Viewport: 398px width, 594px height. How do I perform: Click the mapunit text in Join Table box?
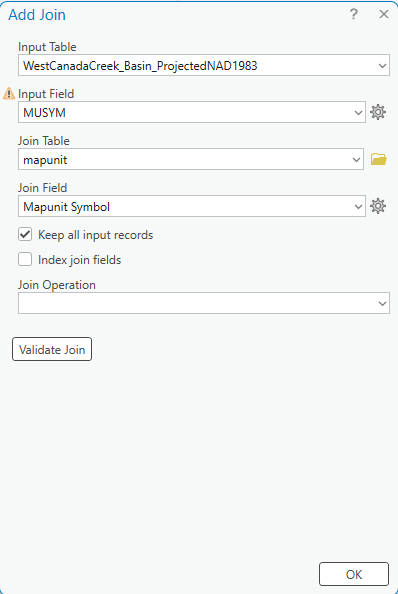(x=45, y=160)
